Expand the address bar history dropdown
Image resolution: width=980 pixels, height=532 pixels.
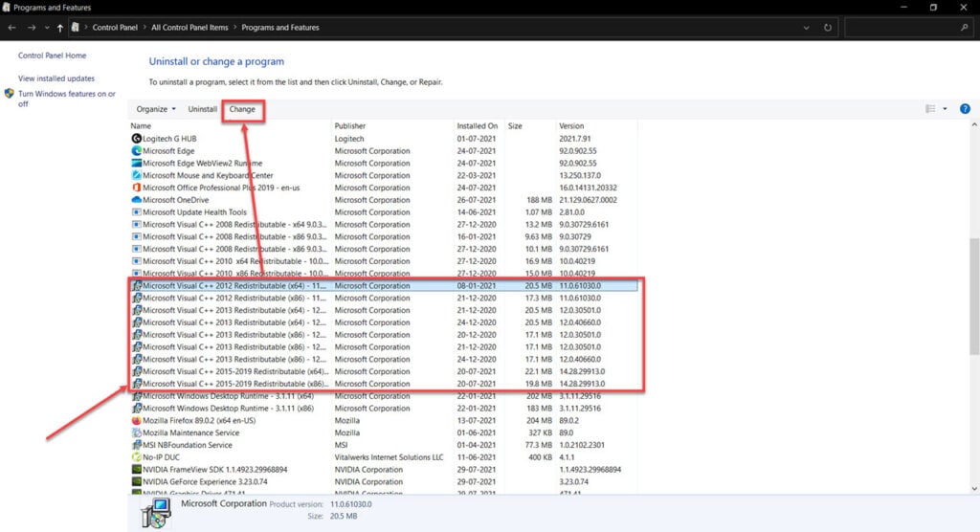[806, 28]
